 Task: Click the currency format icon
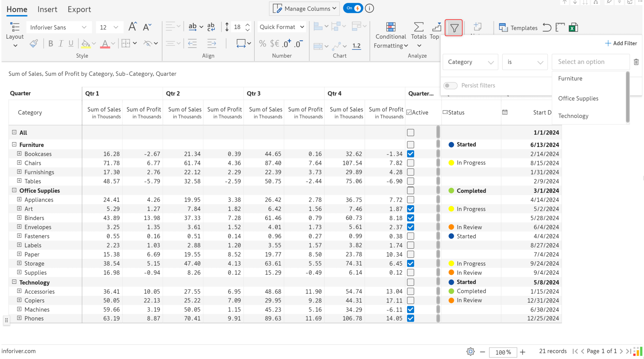point(274,44)
